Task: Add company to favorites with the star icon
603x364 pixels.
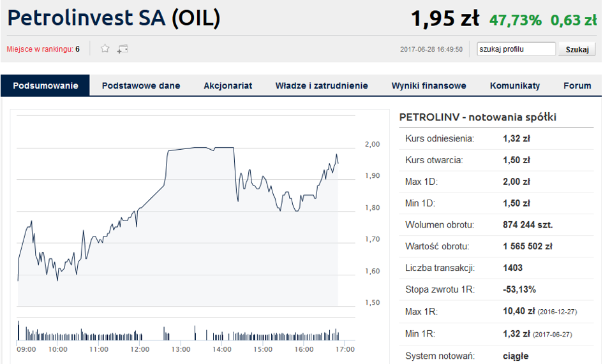Action: (105, 48)
